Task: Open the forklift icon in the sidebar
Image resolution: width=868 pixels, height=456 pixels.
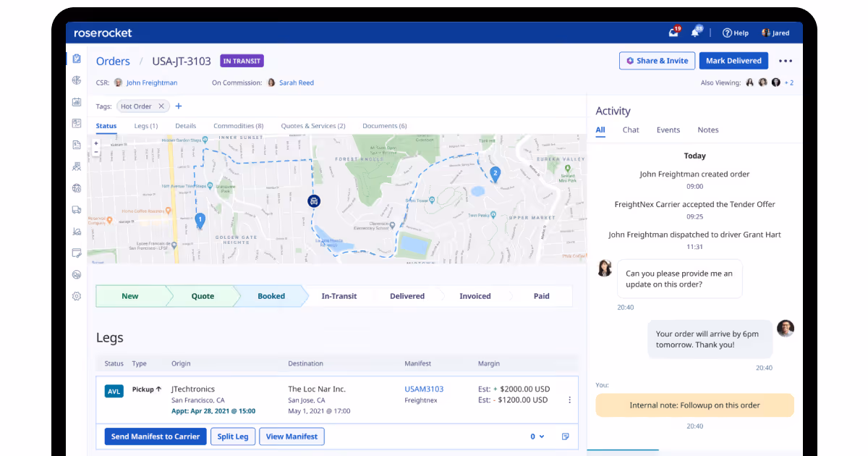Action: (77, 232)
